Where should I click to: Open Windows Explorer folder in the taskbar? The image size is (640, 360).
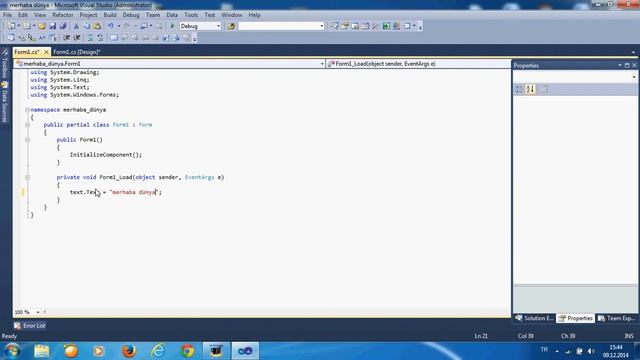(x=42, y=351)
